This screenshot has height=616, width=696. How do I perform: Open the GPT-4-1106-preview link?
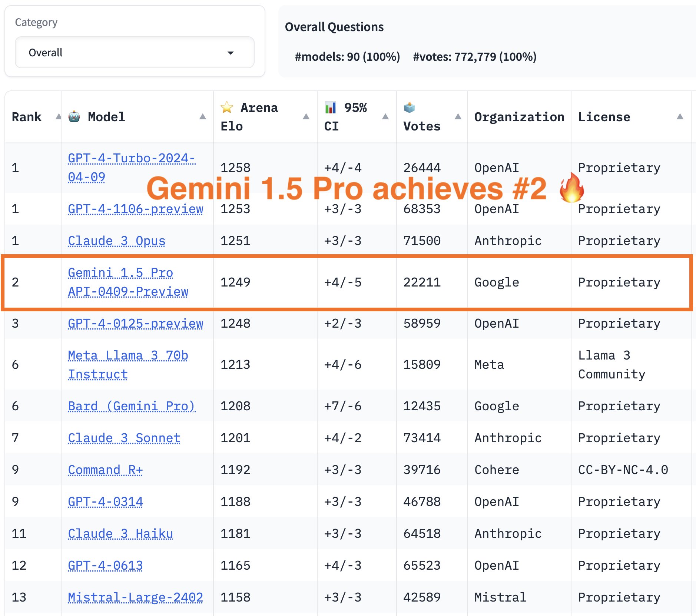click(136, 209)
